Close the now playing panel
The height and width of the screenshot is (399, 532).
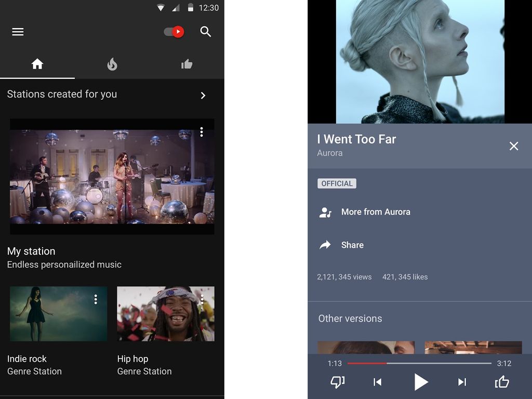pos(514,146)
